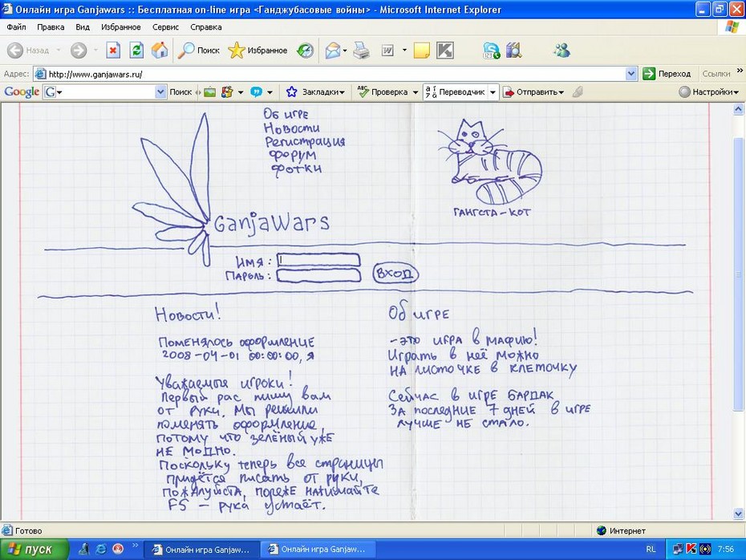The image size is (746, 560).
Task: Expand quick launch overflow chevron in taskbar
Action: pos(135,546)
